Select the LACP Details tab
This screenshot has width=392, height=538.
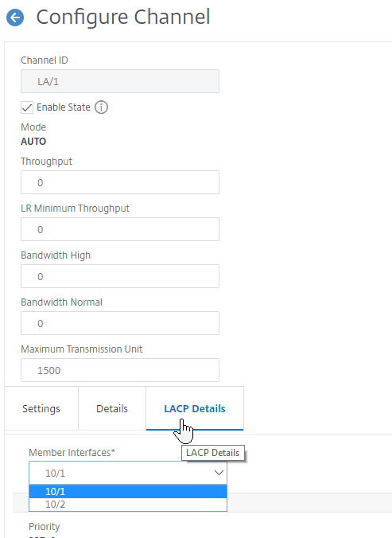pos(195,408)
